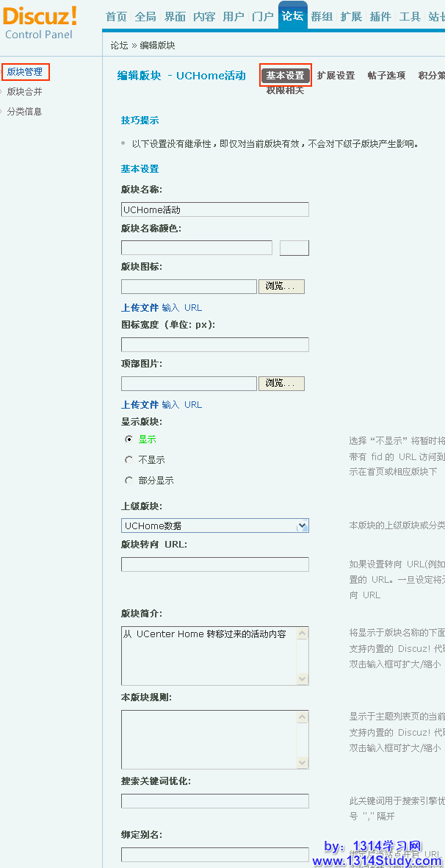The width and height of the screenshot is (445, 868).
Task: Pick the 部分显示 radio option
Action: point(129,481)
